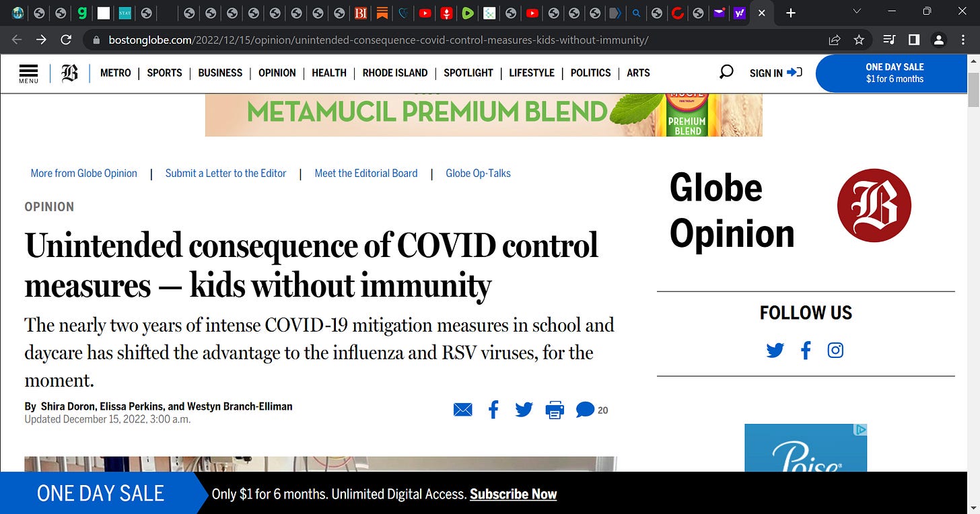The image size is (980, 514).
Task: Share article on Facebook beside the byline
Action: point(493,409)
